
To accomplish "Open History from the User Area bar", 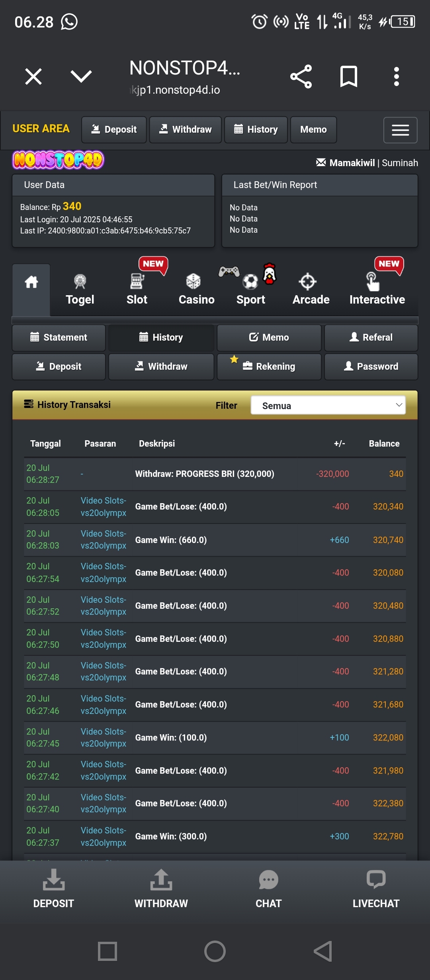I will 256,129.
